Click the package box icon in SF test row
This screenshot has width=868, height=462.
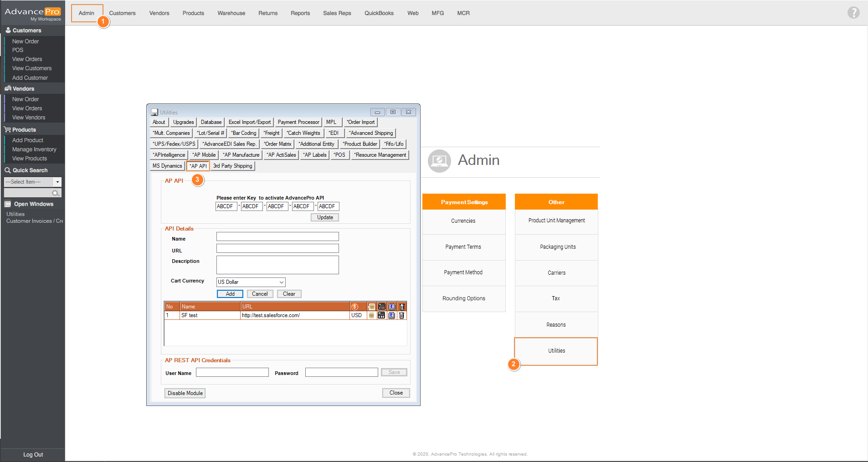[372, 315]
